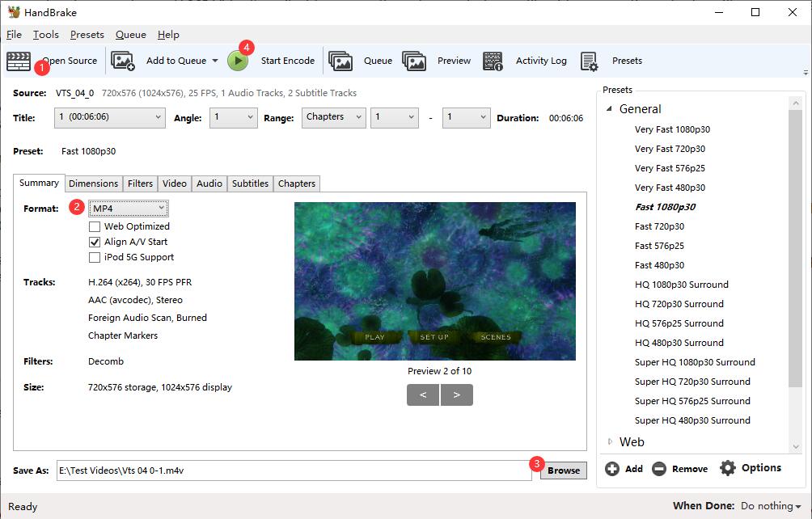Switch to the Chapters tab
This screenshot has width=812, height=519.
point(297,184)
